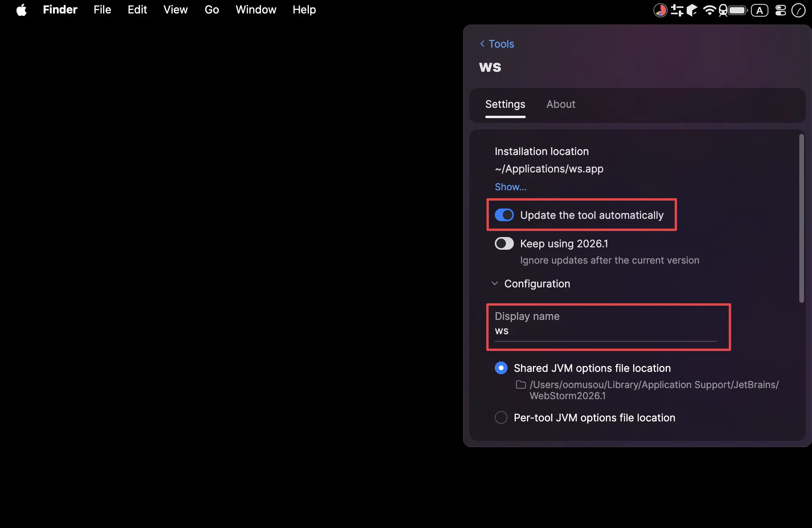The height and width of the screenshot is (528, 812).
Task: Click the Display name input field
Action: click(605, 331)
